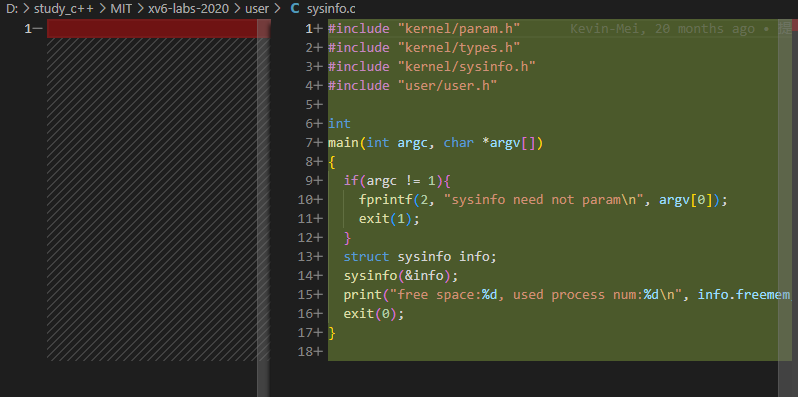Select the 'D:' drive breadcrumb
The image size is (798, 397).
tap(12, 9)
